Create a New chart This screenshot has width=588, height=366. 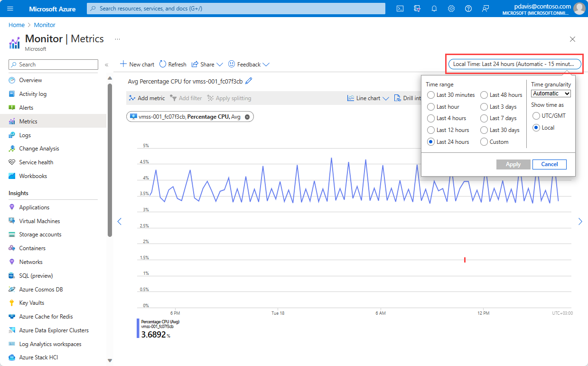click(137, 64)
